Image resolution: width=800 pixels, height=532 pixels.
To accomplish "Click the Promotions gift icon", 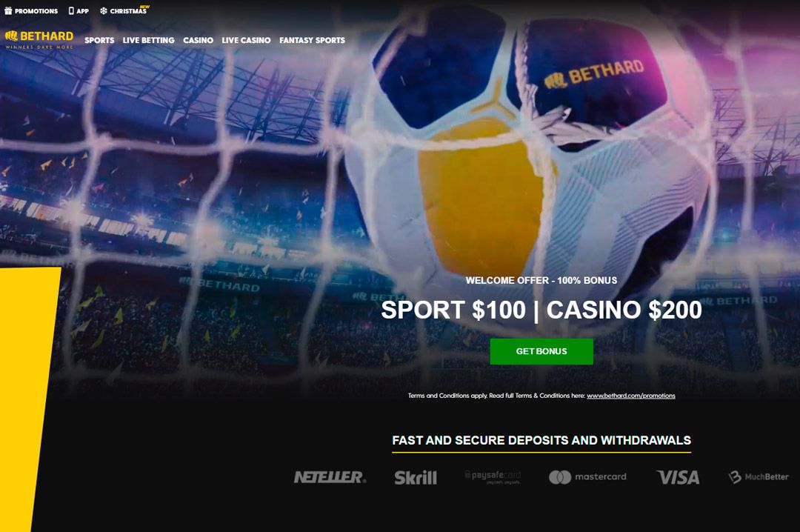I will pos(8,10).
